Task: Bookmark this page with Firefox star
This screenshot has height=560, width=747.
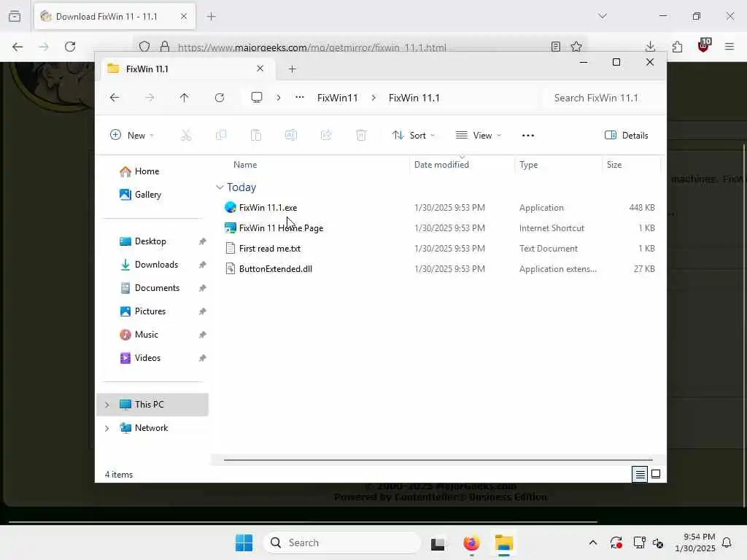Action: pos(576,47)
